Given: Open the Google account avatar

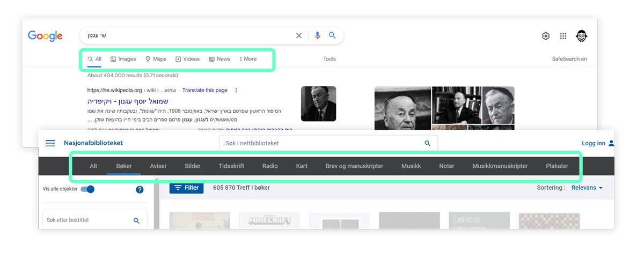Looking at the screenshot, I should point(582,36).
